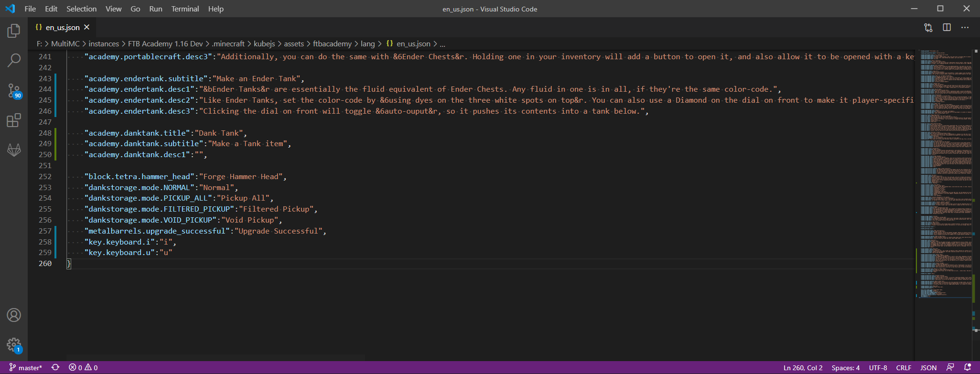Split the editor to the right
The image size is (980, 374).
click(x=947, y=27)
